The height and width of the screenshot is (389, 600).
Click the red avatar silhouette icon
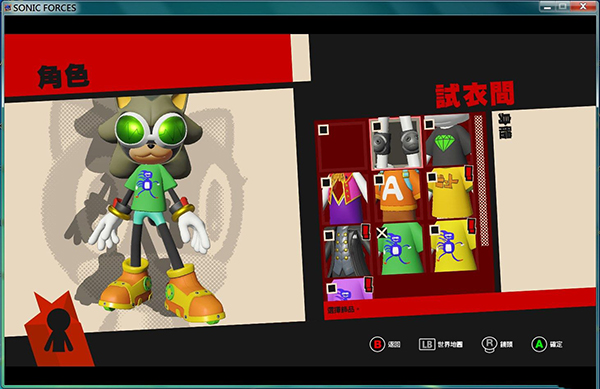58,330
